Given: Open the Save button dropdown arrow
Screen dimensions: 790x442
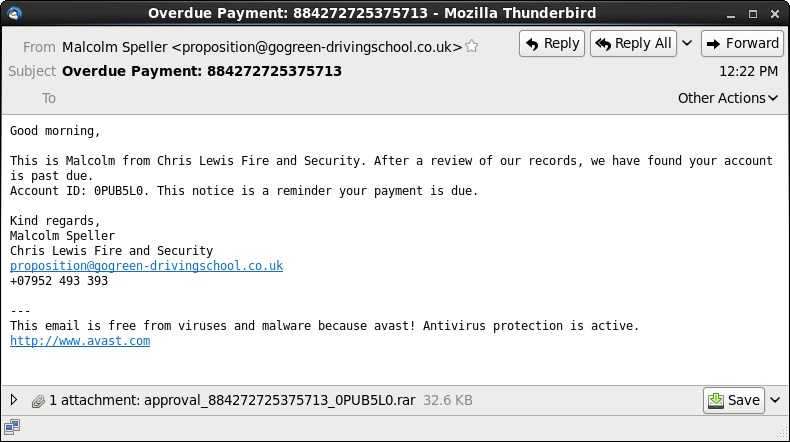Looking at the screenshot, I should (775, 400).
